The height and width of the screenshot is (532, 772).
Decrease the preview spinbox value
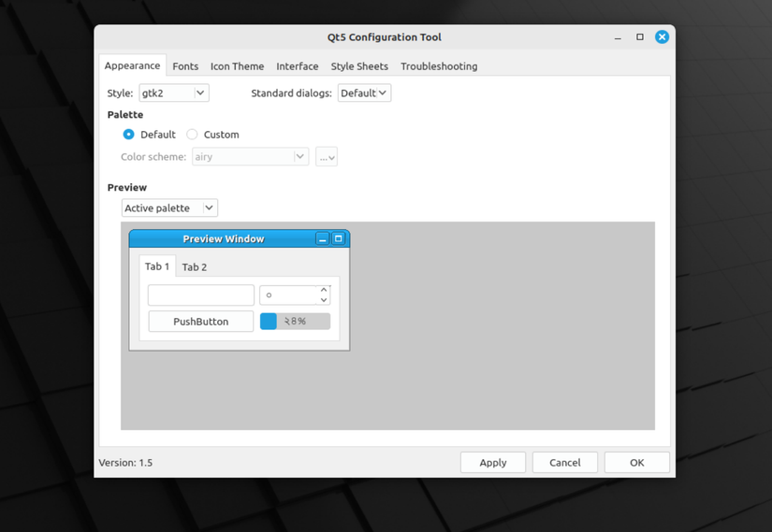pyautogui.click(x=324, y=300)
